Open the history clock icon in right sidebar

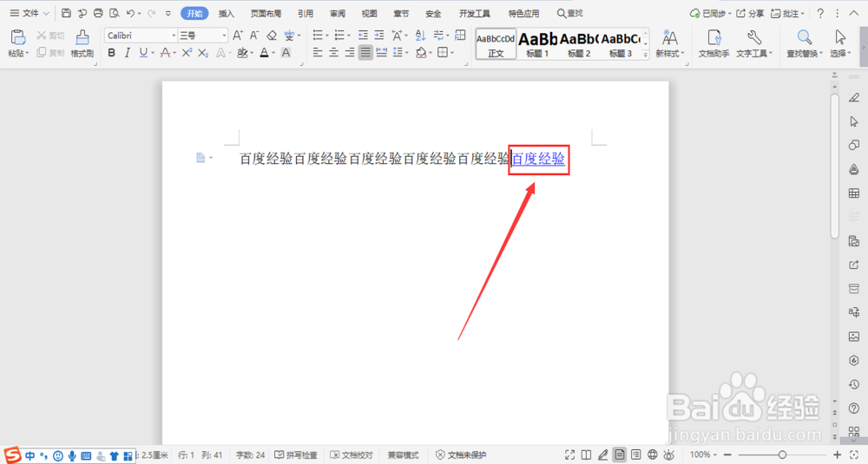[854, 384]
